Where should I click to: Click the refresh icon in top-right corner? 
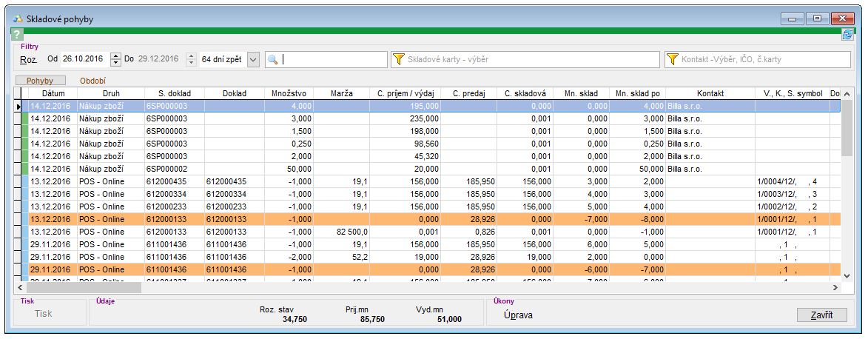(x=847, y=35)
